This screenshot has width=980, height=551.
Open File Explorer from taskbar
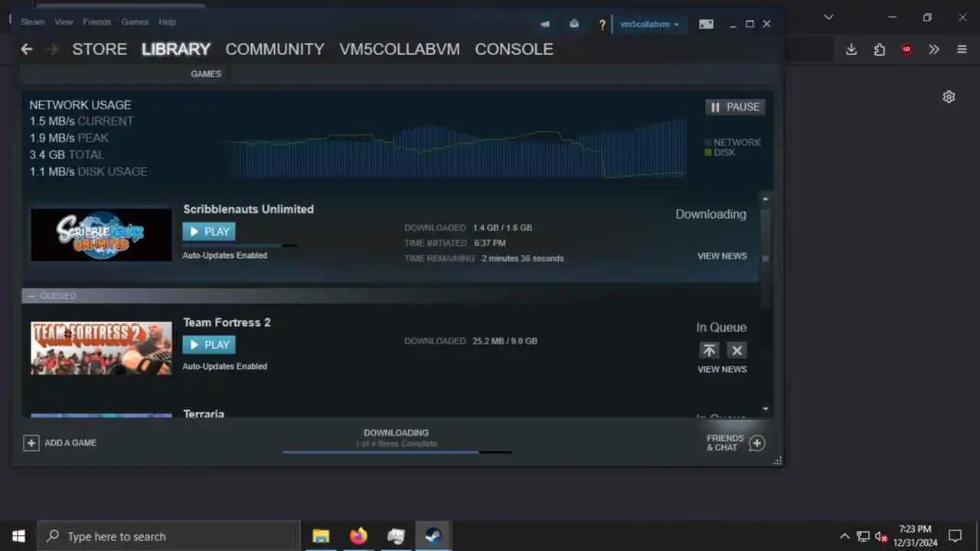click(321, 536)
